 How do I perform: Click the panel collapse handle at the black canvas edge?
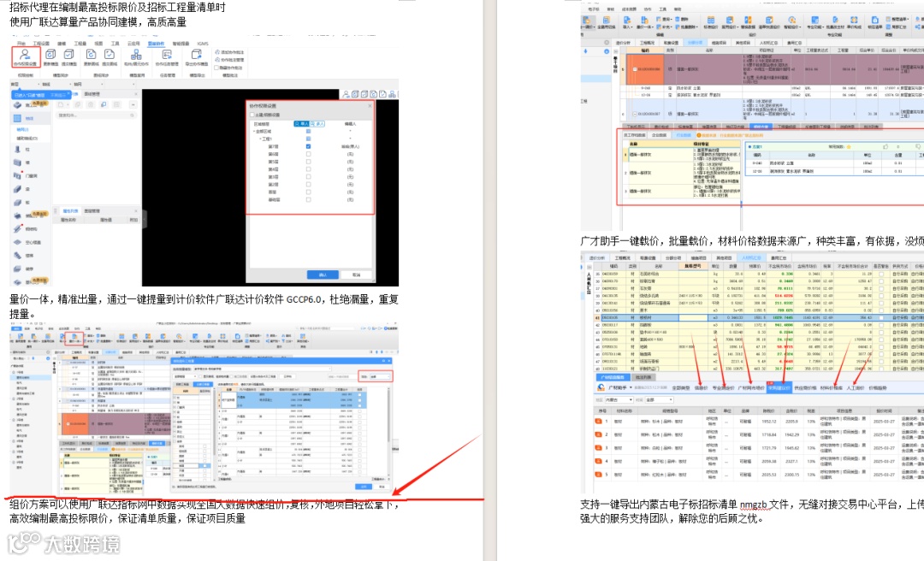click(145, 220)
